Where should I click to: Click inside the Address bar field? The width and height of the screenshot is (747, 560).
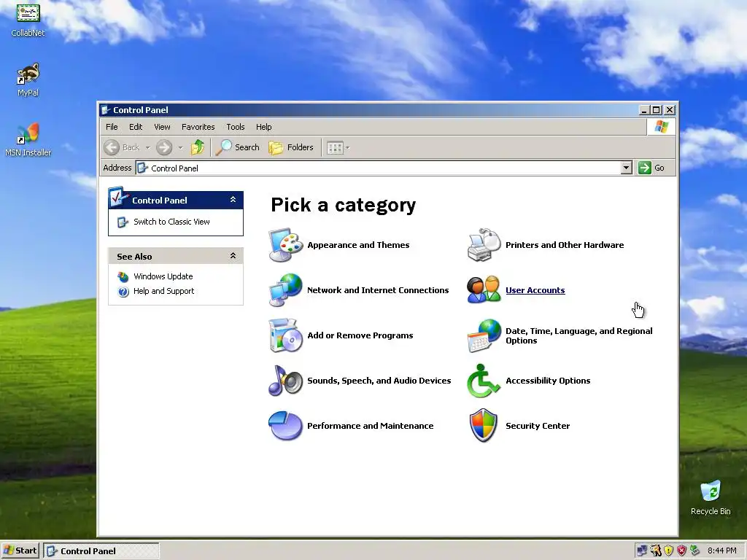pyautogui.click(x=384, y=168)
